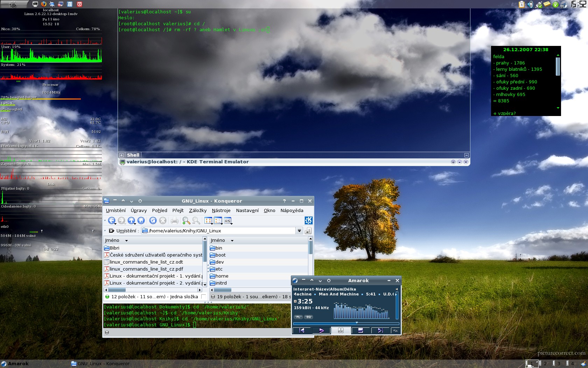Select the home folder in right pane
Image resolution: width=588 pixels, height=368 pixels.
tap(219, 276)
